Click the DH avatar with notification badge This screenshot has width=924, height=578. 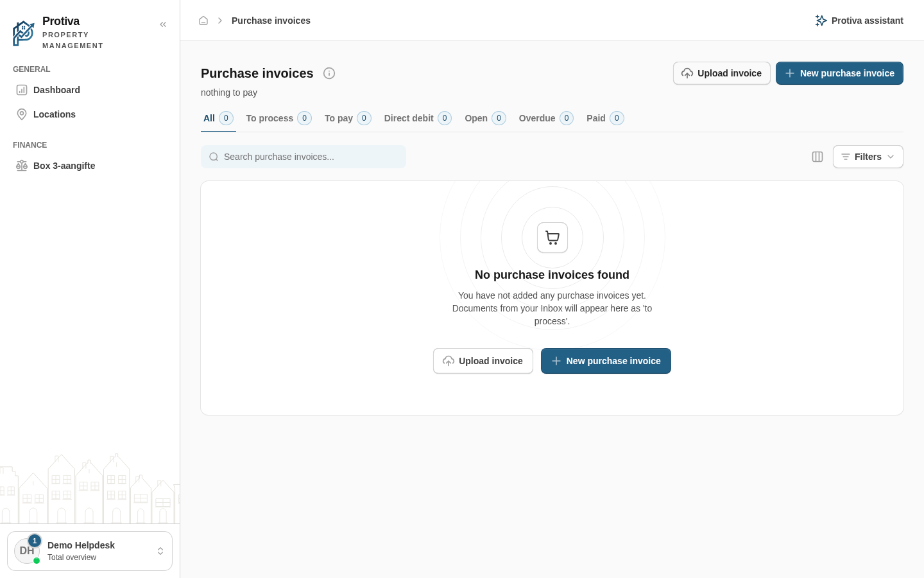pyautogui.click(x=27, y=551)
